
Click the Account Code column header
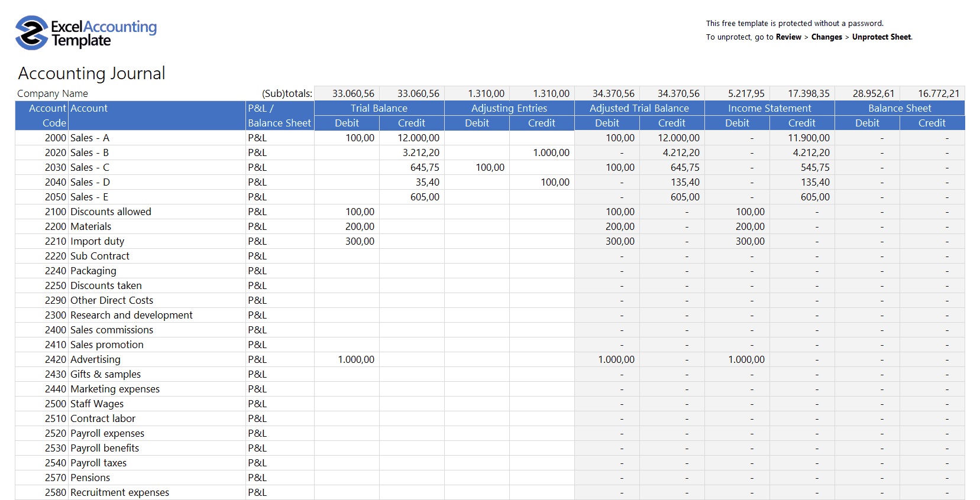(42, 115)
